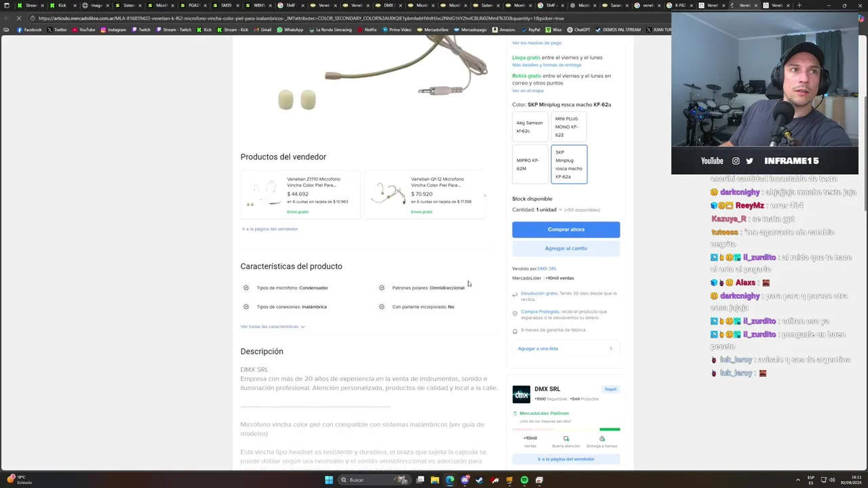Switch to the PGA31 browser tab

193,5
